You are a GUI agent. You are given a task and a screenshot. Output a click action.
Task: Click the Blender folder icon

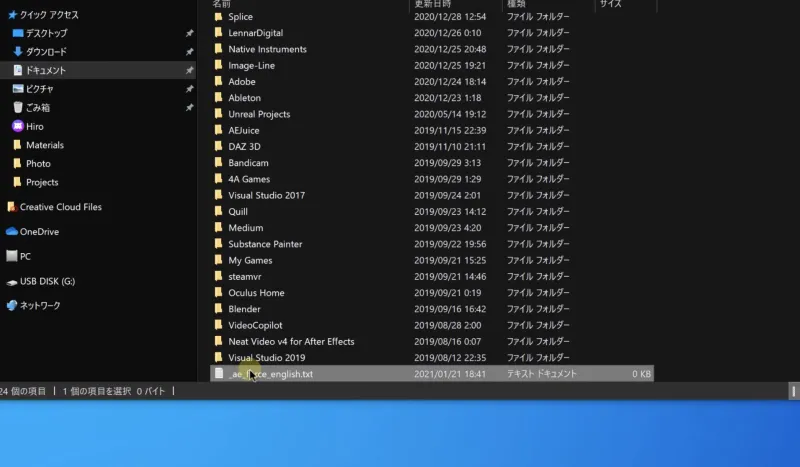219,309
